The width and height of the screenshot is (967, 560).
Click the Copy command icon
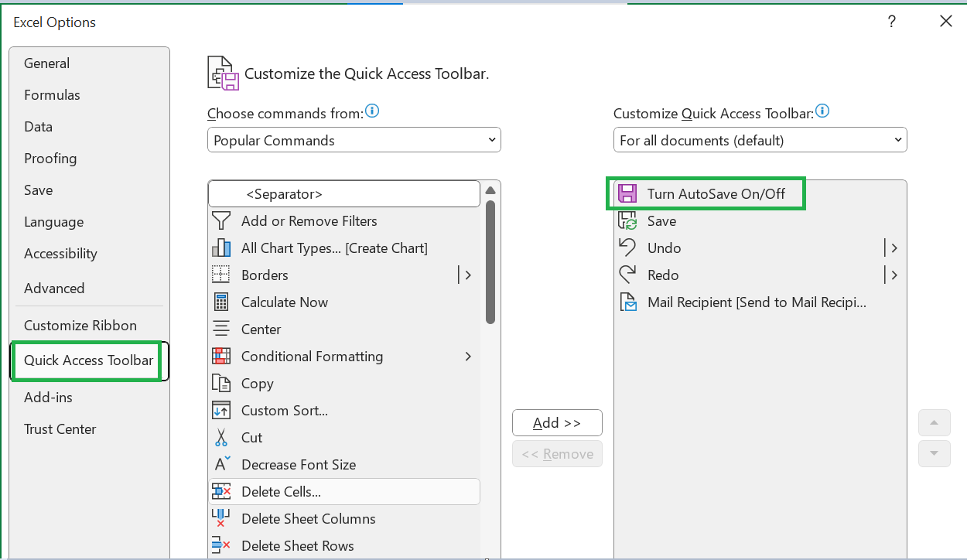(x=221, y=384)
